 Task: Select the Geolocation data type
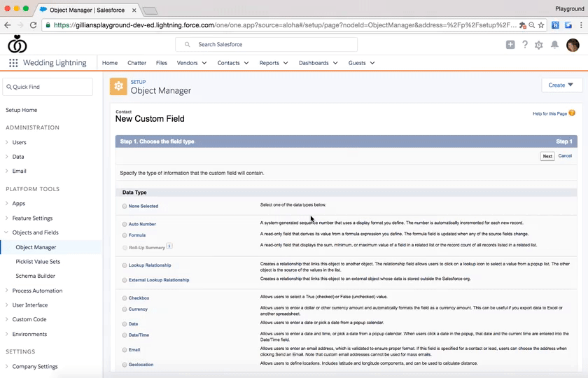coord(124,365)
